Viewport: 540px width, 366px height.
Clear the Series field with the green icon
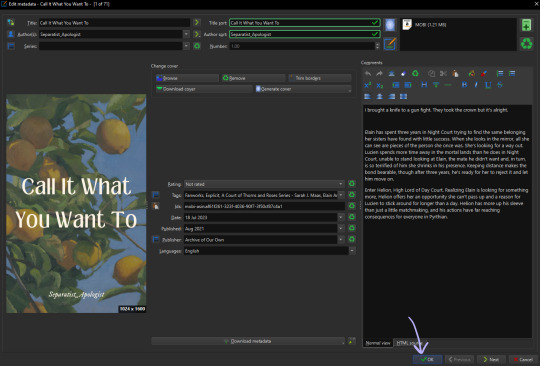tap(197, 46)
